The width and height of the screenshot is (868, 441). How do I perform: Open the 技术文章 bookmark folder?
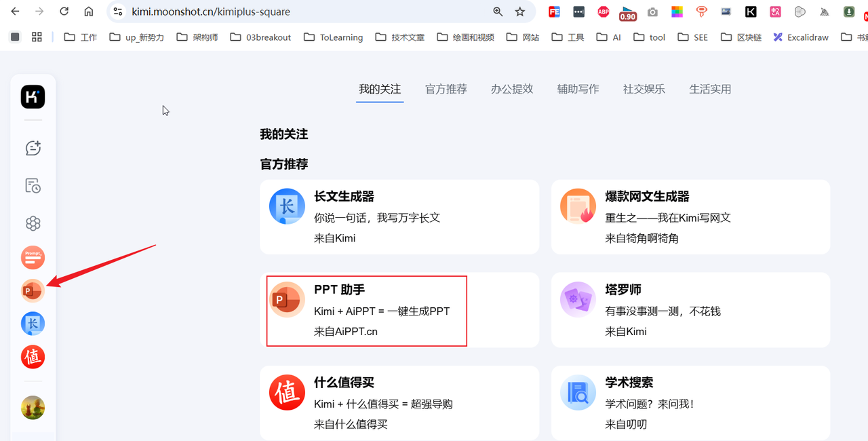click(x=399, y=37)
